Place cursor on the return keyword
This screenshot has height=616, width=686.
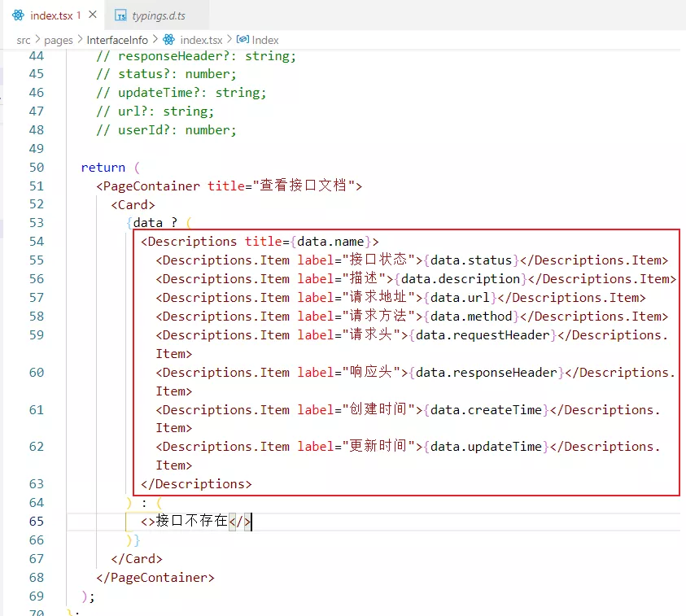(x=103, y=168)
